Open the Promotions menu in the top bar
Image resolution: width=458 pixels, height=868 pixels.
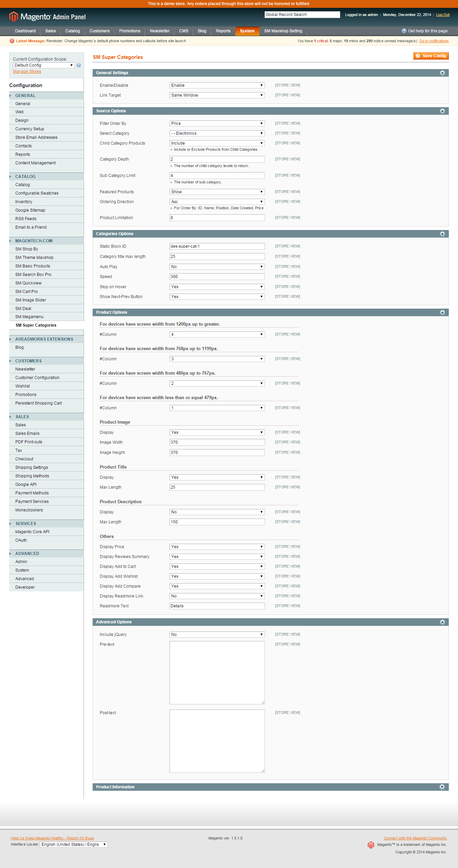point(130,31)
